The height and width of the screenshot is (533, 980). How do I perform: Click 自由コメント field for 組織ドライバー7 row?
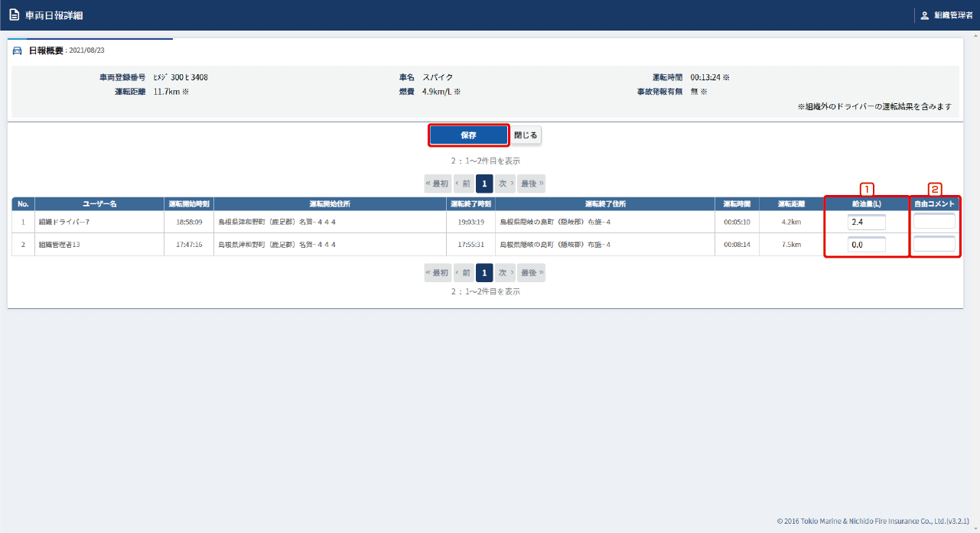[x=934, y=221]
